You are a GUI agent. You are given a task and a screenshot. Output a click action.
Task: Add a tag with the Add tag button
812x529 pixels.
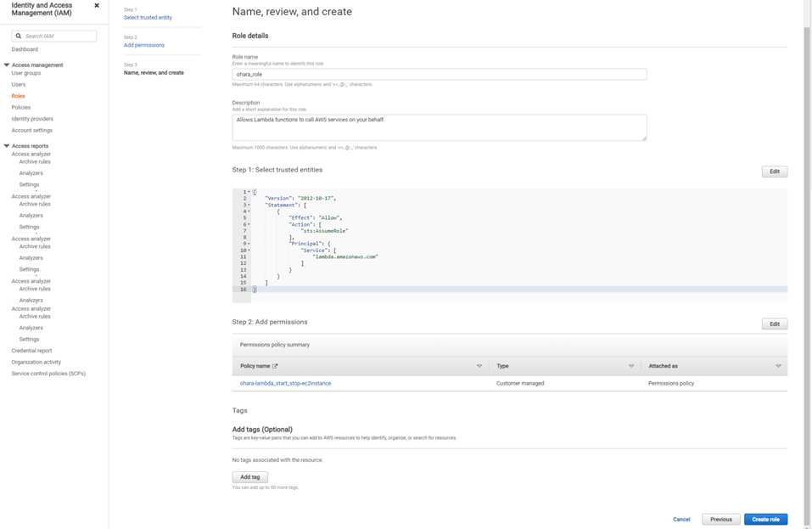coord(250,476)
